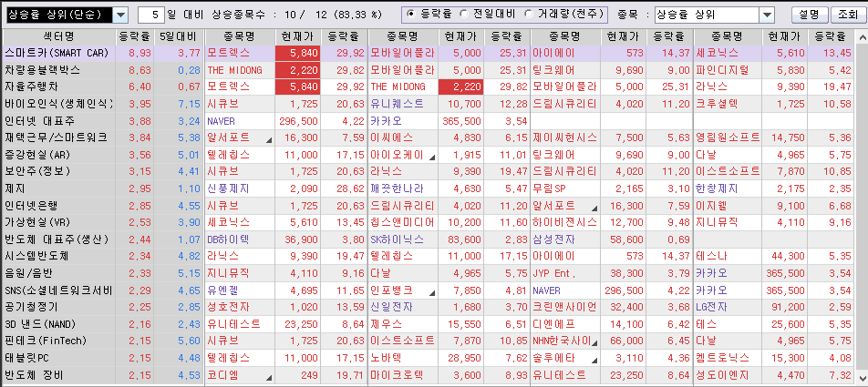Click the 영림원소프트 stock cell
Viewport: 868px width, 387px height.
pyautogui.click(x=728, y=137)
